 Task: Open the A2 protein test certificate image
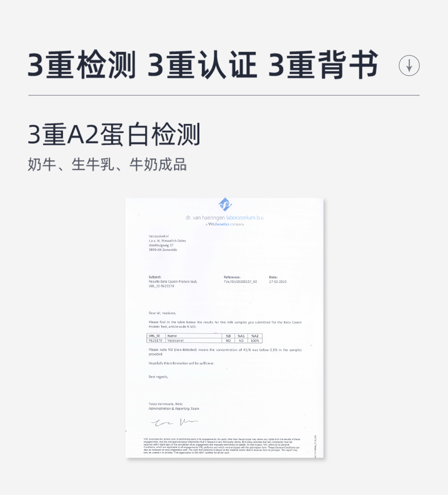tap(224, 328)
